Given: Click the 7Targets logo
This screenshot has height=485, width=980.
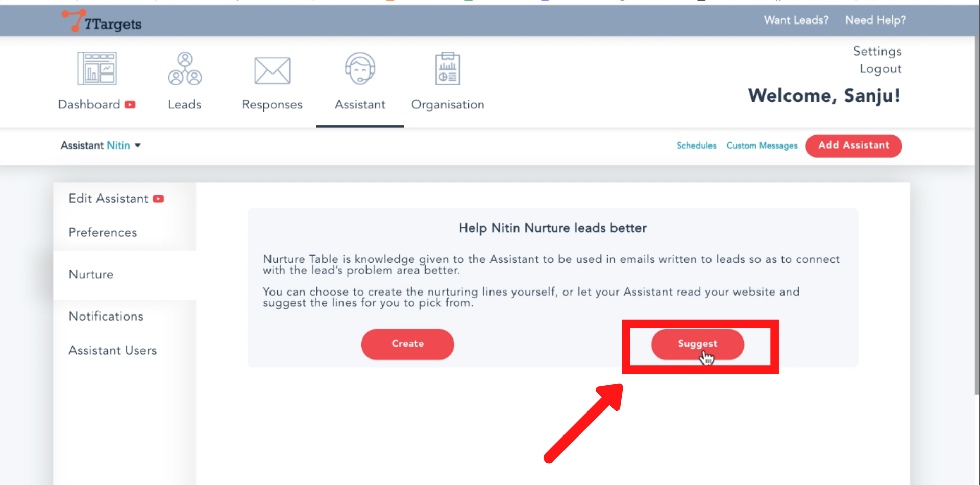Looking at the screenshot, I should tap(102, 21).
